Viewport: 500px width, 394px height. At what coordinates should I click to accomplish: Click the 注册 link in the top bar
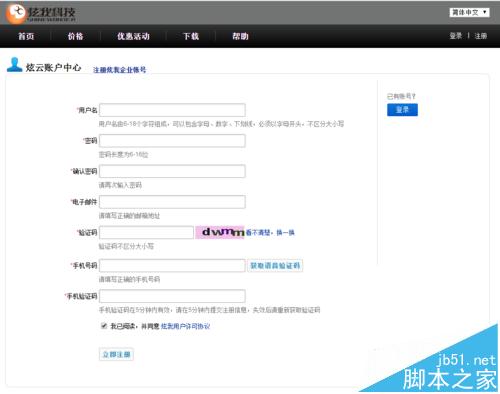481,36
